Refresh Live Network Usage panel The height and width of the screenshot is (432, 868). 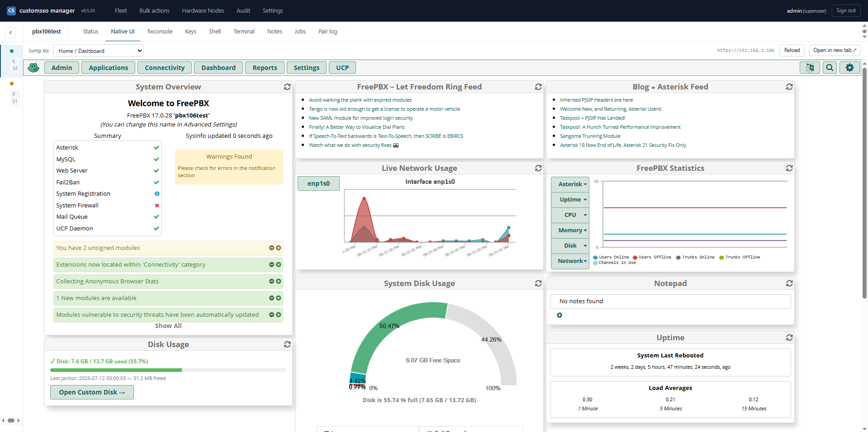[x=538, y=168]
